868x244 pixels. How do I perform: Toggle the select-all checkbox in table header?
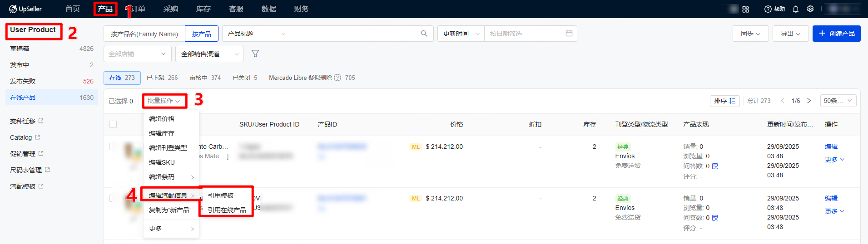[x=113, y=124]
